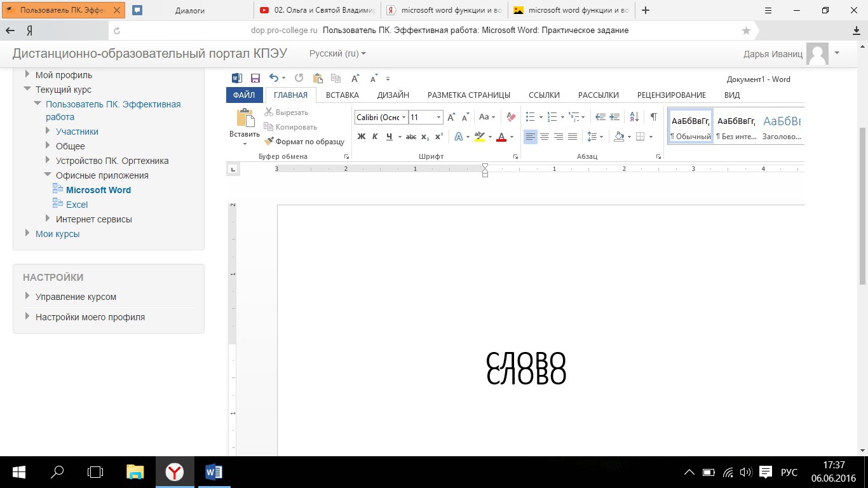Viewport: 868px width, 488px height.
Task: Click the Копировать copy button
Action: [x=291, y=127]
